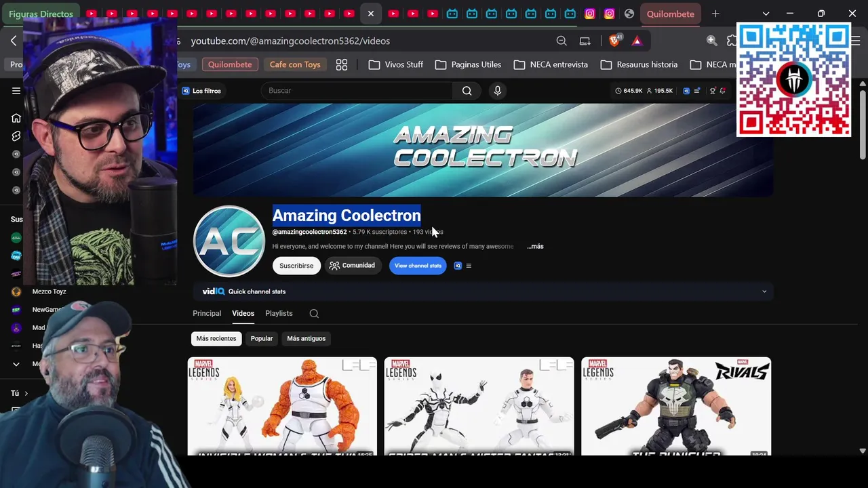Screen dimensions: 868x488
Task: Open Brave Shields lion icon
Action: coord(614,41)
